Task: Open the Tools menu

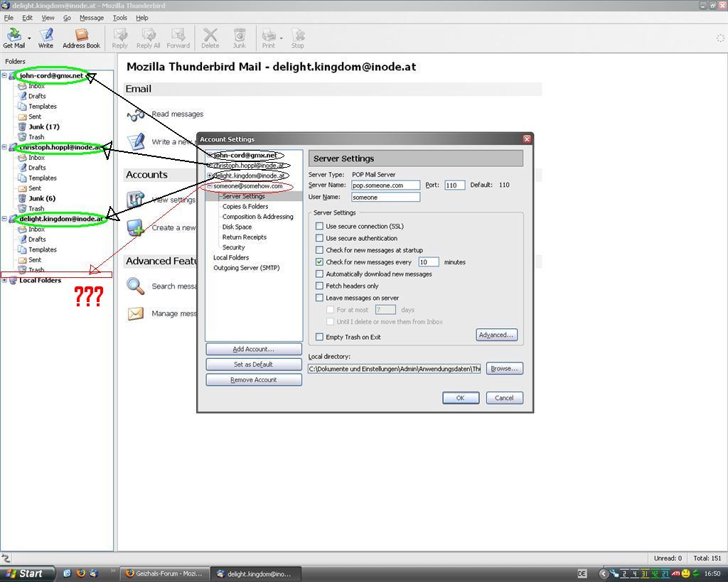Action: coord(119,18)
